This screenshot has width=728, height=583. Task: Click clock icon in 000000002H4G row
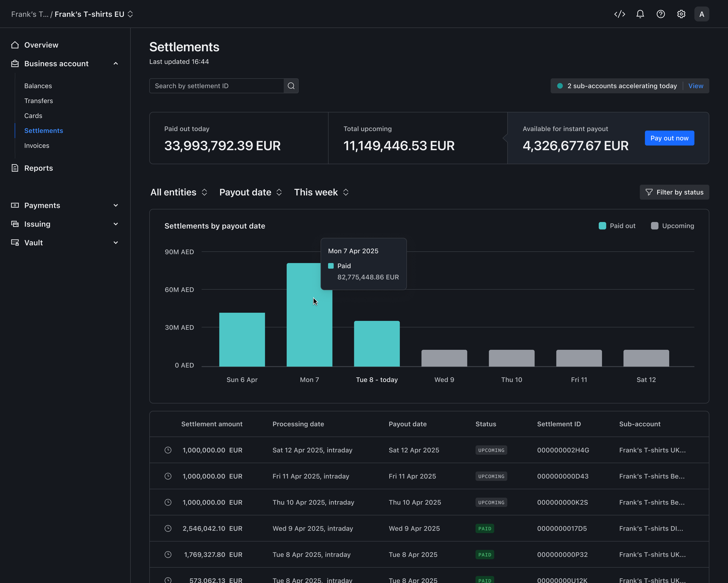click(x=168, y=450)
